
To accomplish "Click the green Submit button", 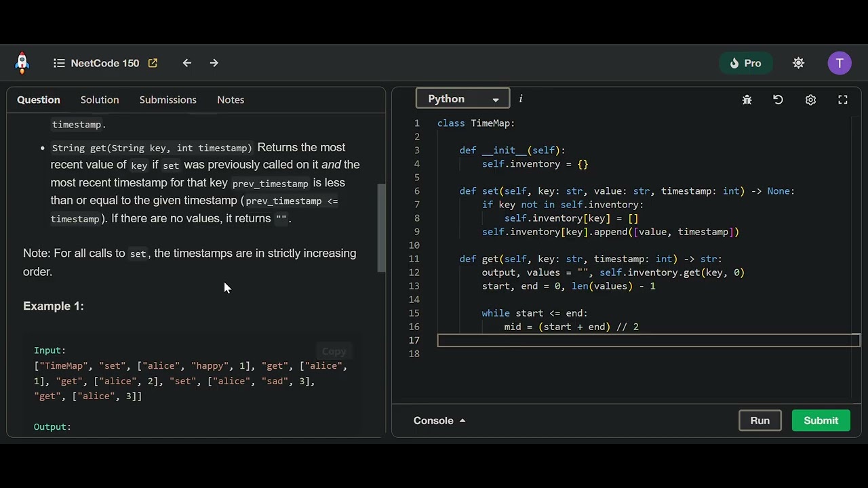I will 821,420.
